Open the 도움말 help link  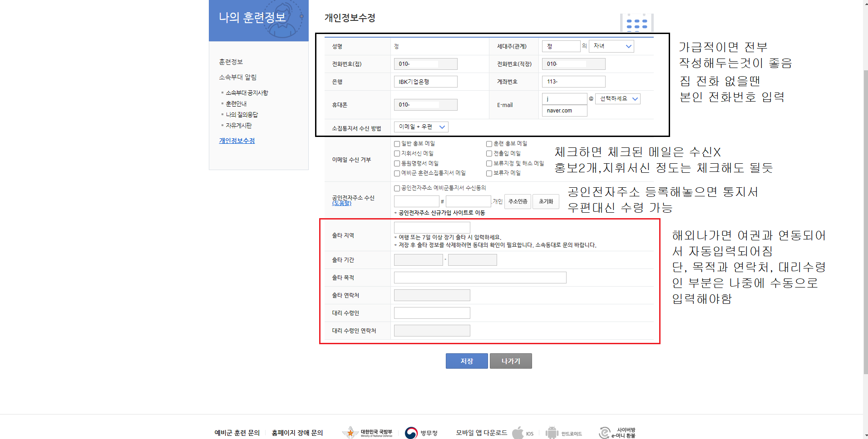click(x=341, y=203)
